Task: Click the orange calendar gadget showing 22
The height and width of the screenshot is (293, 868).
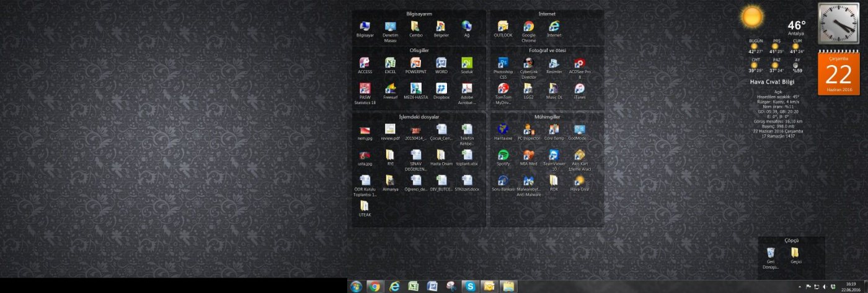Action: tap(838, 73)
